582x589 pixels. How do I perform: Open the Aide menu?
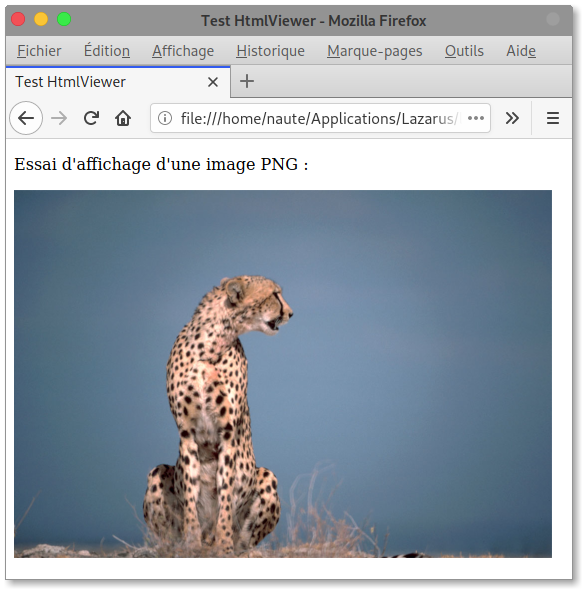tap(521, 51)
